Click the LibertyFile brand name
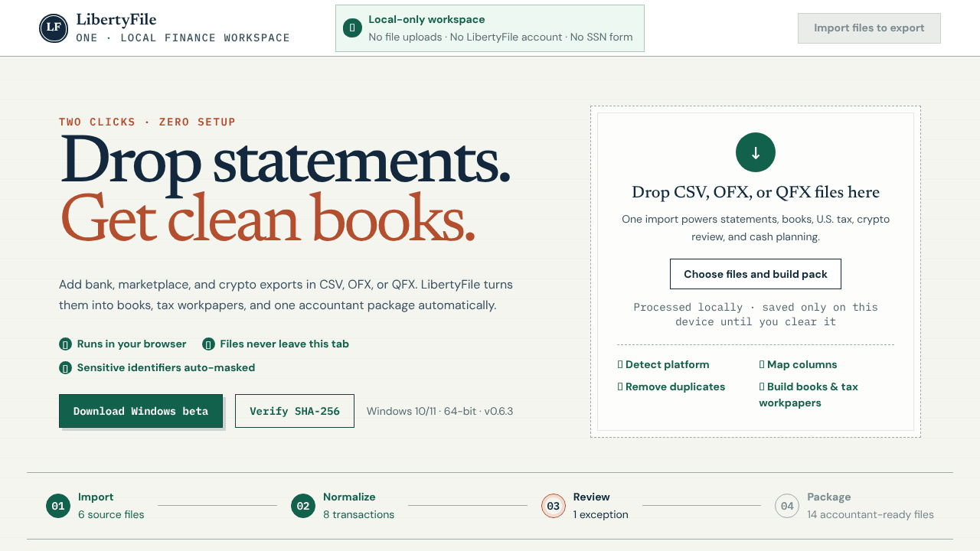 (116, 20)
